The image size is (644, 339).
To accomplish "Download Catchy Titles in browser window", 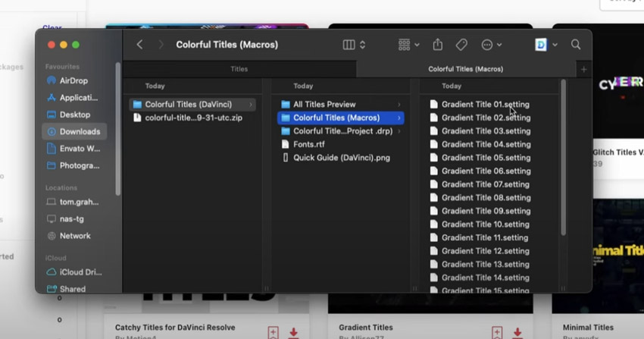I will tap(294, 332).
